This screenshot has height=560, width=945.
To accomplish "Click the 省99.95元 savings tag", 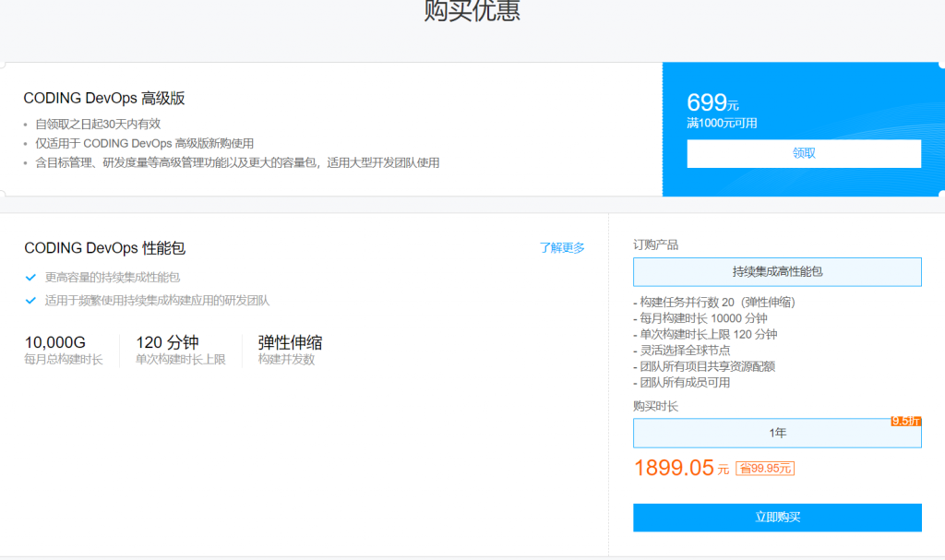I will tap(765, 469).
